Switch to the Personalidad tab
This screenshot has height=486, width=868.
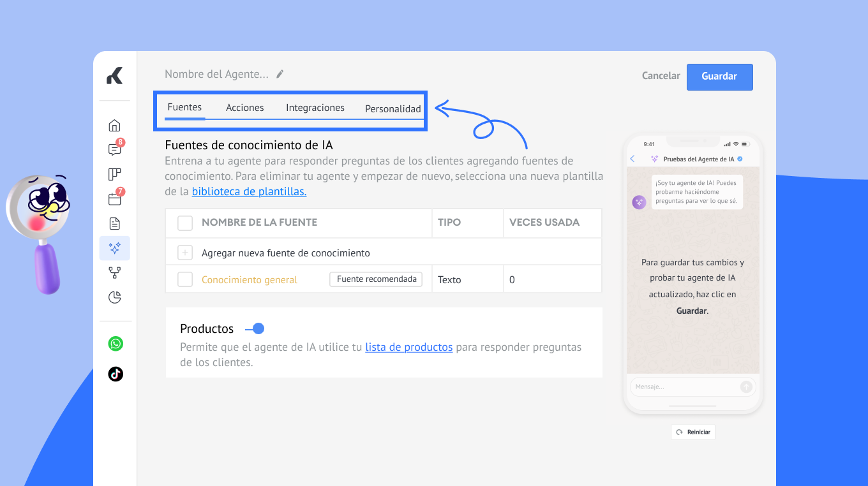tap(393, 108)
